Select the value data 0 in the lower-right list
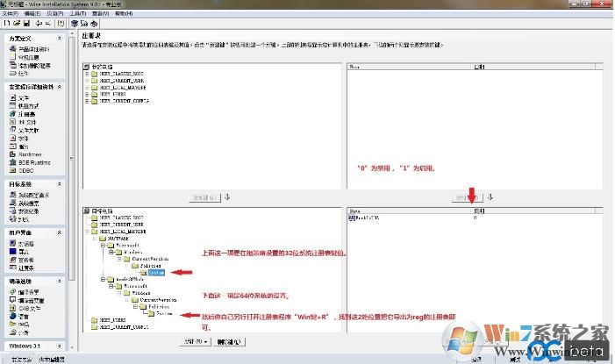 click(475, 218)
